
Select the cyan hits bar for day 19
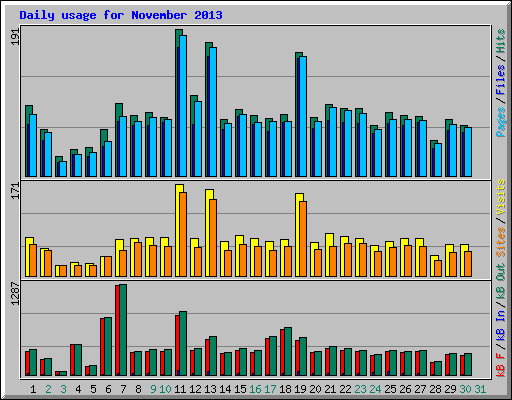coord(303,116)
